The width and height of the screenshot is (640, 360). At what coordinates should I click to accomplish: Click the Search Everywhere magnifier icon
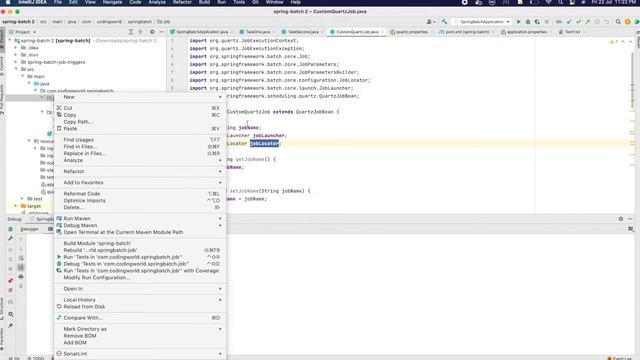618,22
